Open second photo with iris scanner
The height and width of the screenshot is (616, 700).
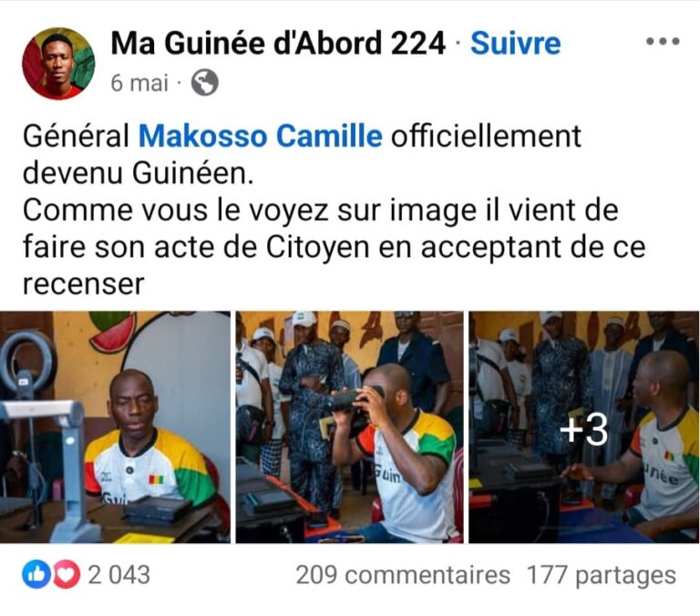(x=350, y=427)
